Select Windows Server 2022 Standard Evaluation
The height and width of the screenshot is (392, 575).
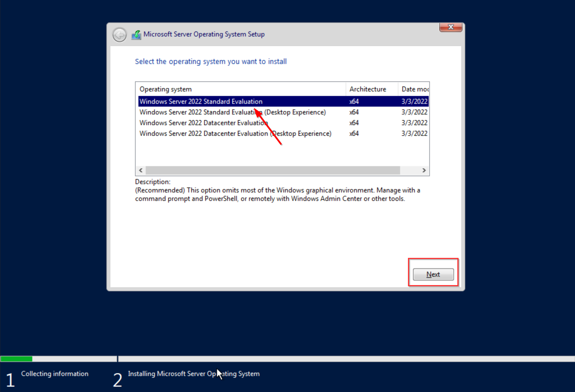(x=201, y=102)
